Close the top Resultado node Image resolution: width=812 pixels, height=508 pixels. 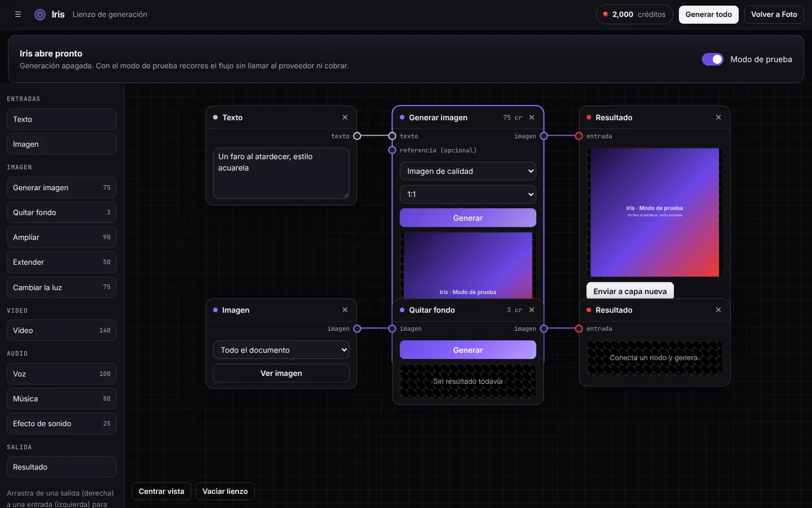(x=718, y=117)
